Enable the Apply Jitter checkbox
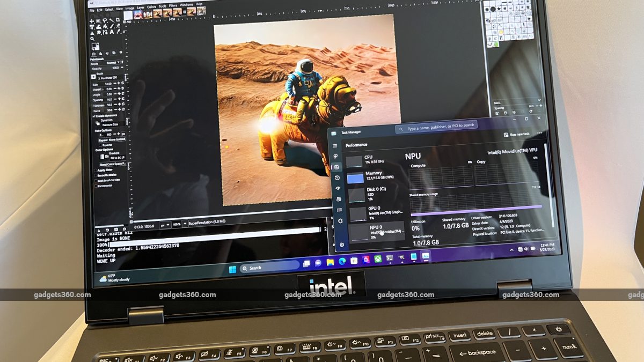644x362 pixels. 96,169
